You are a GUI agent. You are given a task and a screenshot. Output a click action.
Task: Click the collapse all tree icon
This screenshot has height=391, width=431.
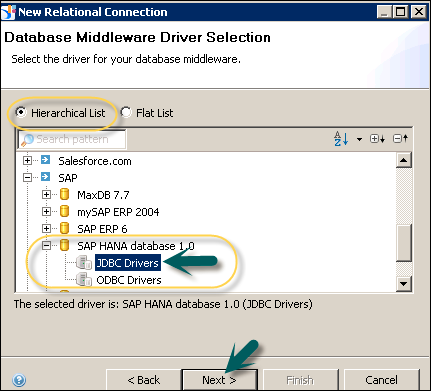[x=400, y=138]
